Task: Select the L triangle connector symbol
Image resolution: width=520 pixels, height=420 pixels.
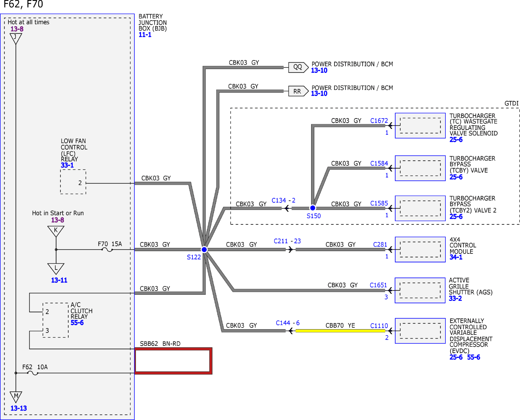Action: (x=56, y=269)
